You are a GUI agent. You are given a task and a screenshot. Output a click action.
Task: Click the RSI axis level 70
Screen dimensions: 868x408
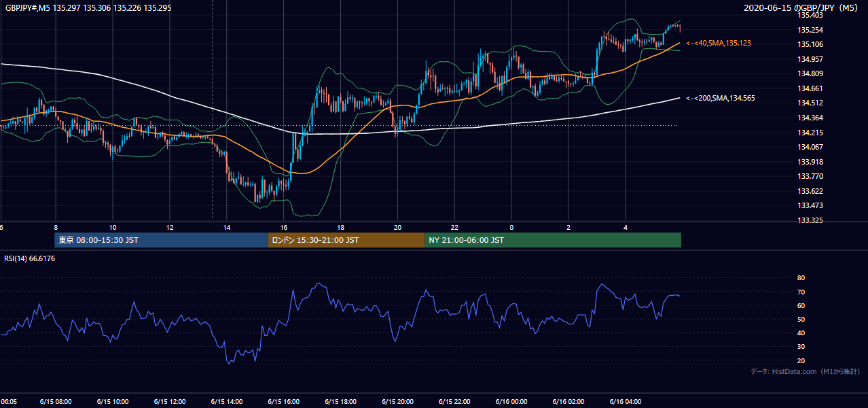coord(801,292)
